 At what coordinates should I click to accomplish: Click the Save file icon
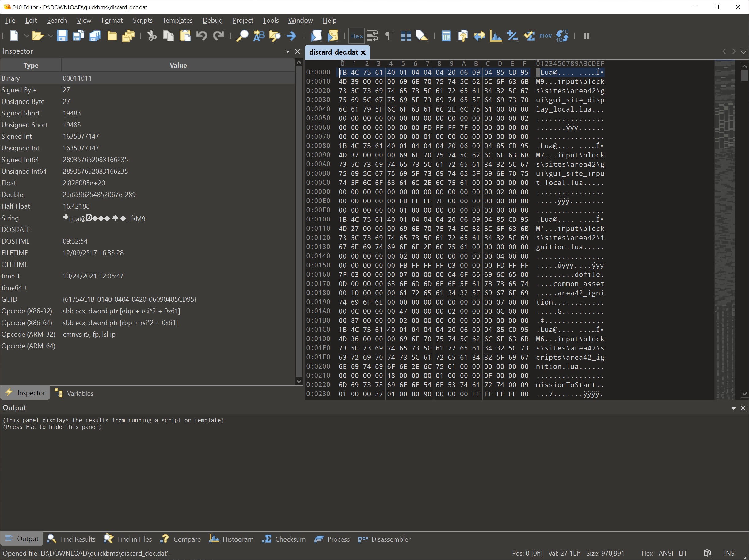coord(62,36)
